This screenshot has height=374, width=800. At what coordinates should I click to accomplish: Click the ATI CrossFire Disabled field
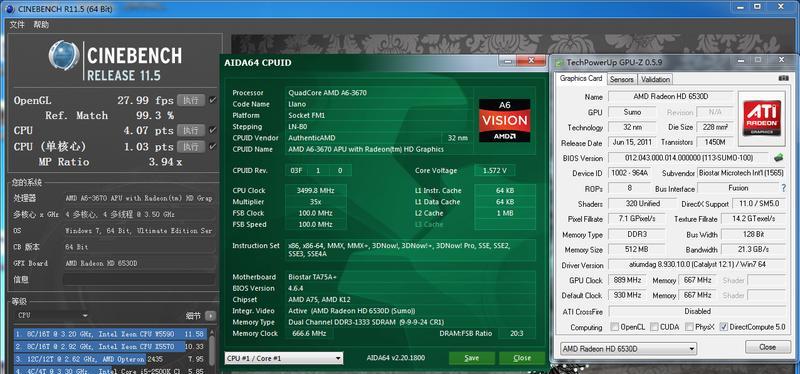pos(697,311)
